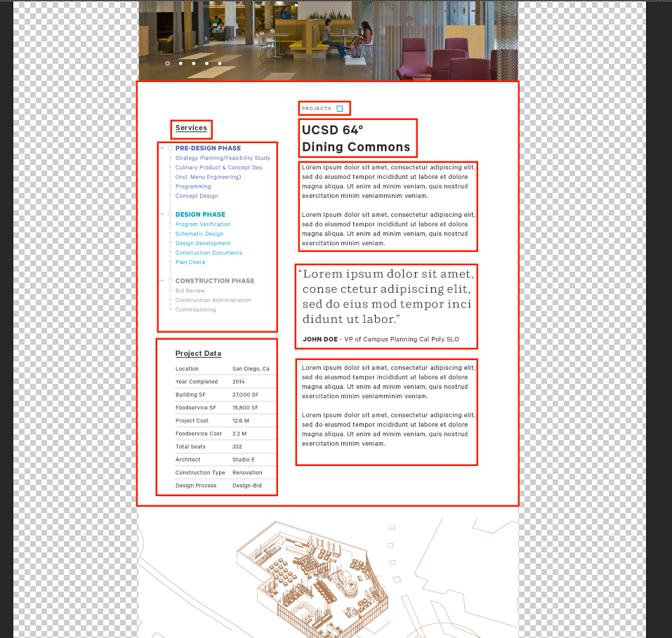Image resolution: width=672 pixels, height=638 pixels.
Task: Click the blue square icon beside PROJECTS
Action: pyautogui.click(x=340, y=108)
